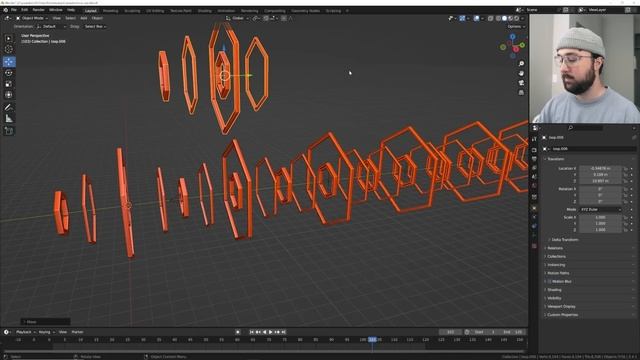Expand the Collections panel
This screenshot has width=640, height=360.
[556, 257]
